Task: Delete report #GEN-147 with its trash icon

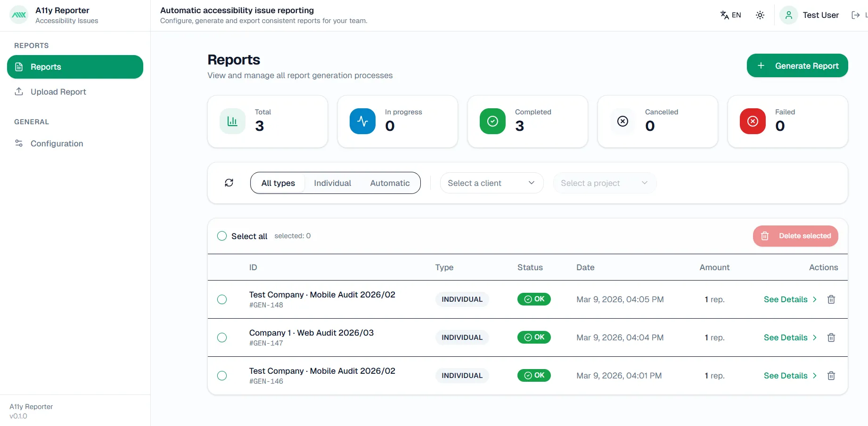Action: [x=831, y=338]
